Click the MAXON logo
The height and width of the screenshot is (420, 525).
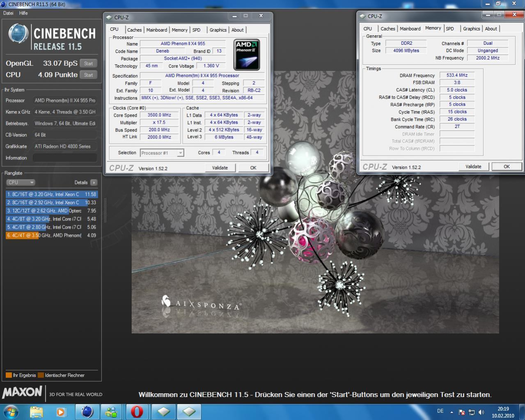[x=22, y=392]
